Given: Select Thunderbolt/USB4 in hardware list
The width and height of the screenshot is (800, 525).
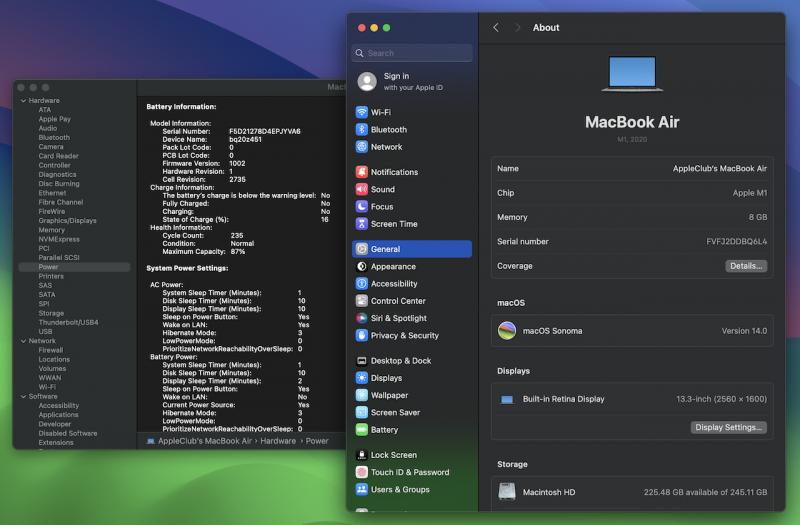Looking at the screenshot, I should point(68,322).
